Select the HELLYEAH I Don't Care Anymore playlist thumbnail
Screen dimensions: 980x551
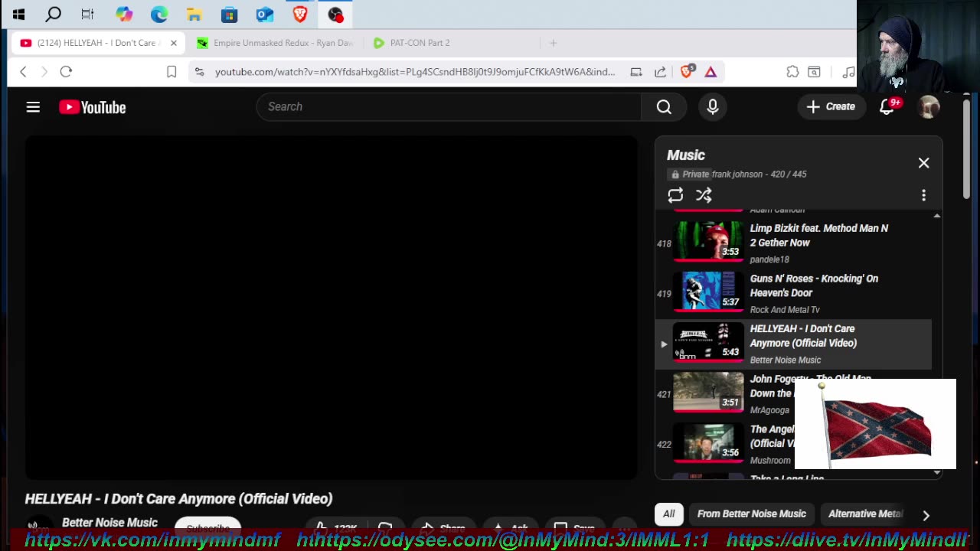708,341
